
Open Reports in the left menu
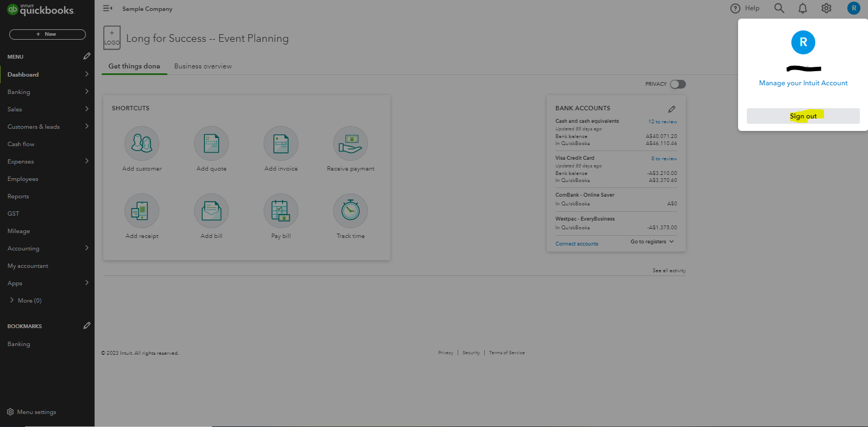[18, 196]
